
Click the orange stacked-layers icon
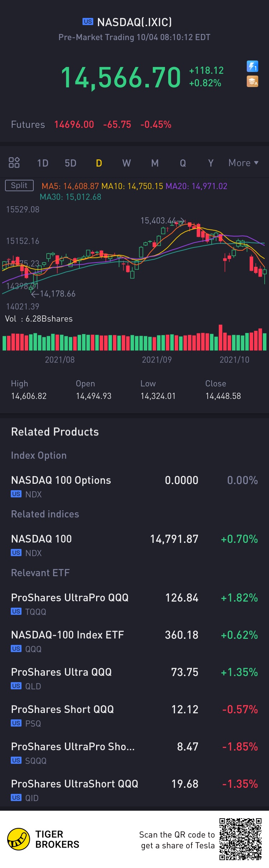(x=253, y=82)
